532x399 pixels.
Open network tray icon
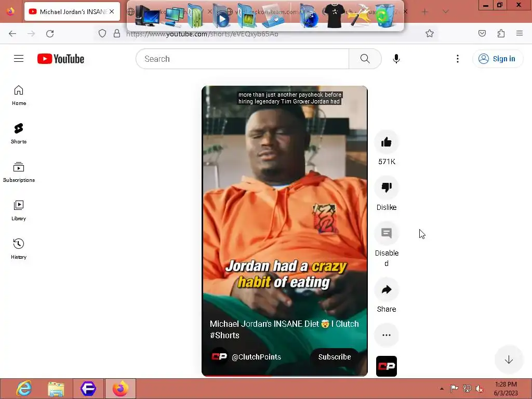point(467,389)
